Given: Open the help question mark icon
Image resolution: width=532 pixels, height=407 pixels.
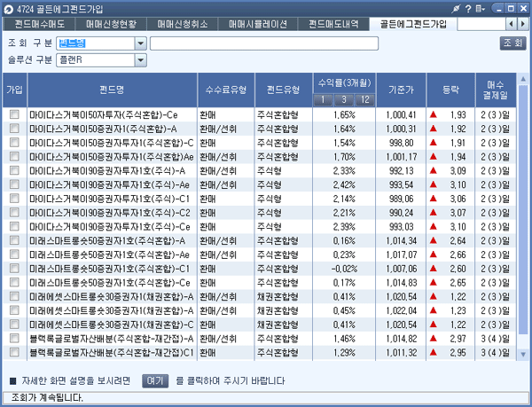Looking at the screenshot, I should click(468, 9).
